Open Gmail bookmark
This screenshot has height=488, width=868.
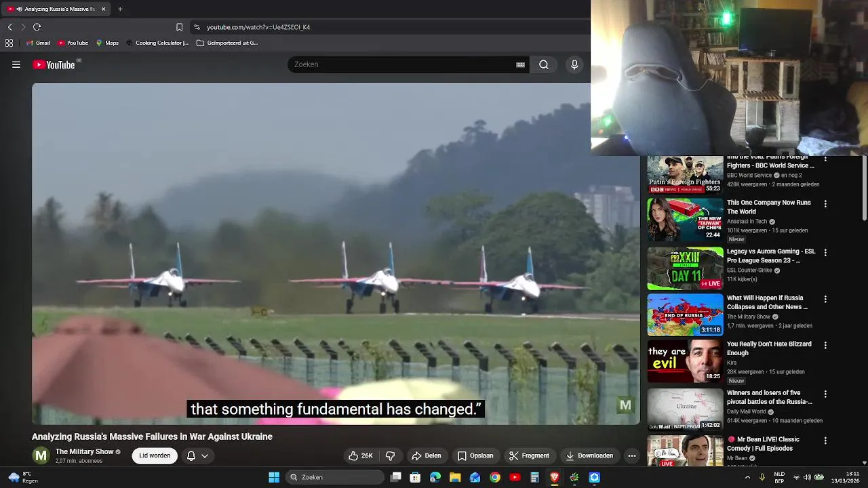pyautogui.click(x=38, y=43)
